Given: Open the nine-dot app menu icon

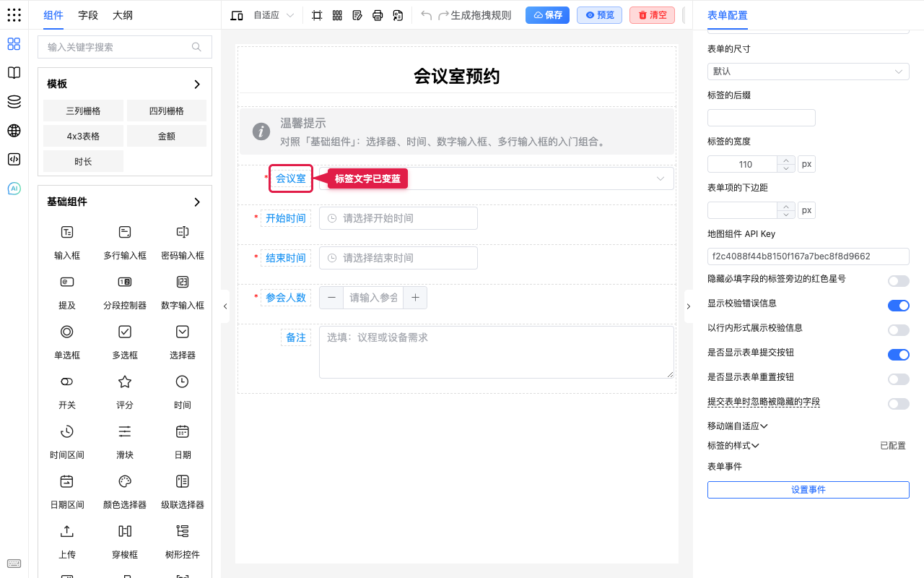Looking at the screenshot, I should (x=14, y=15).
